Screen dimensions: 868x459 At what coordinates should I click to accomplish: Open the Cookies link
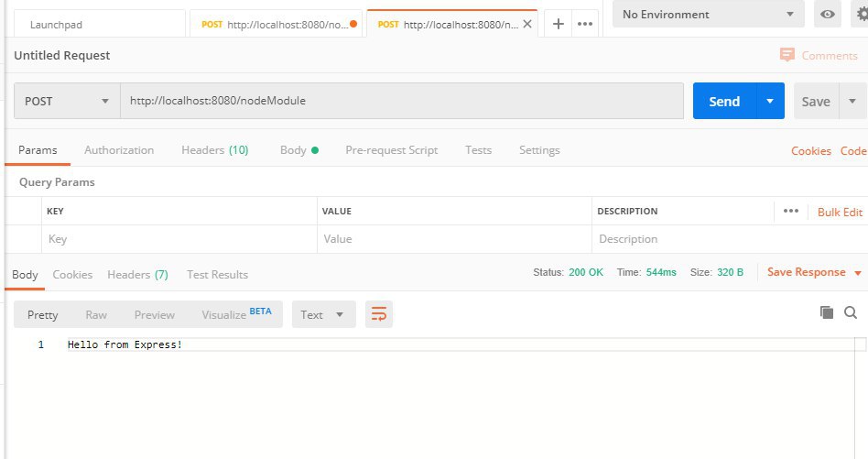coord(811,150)
